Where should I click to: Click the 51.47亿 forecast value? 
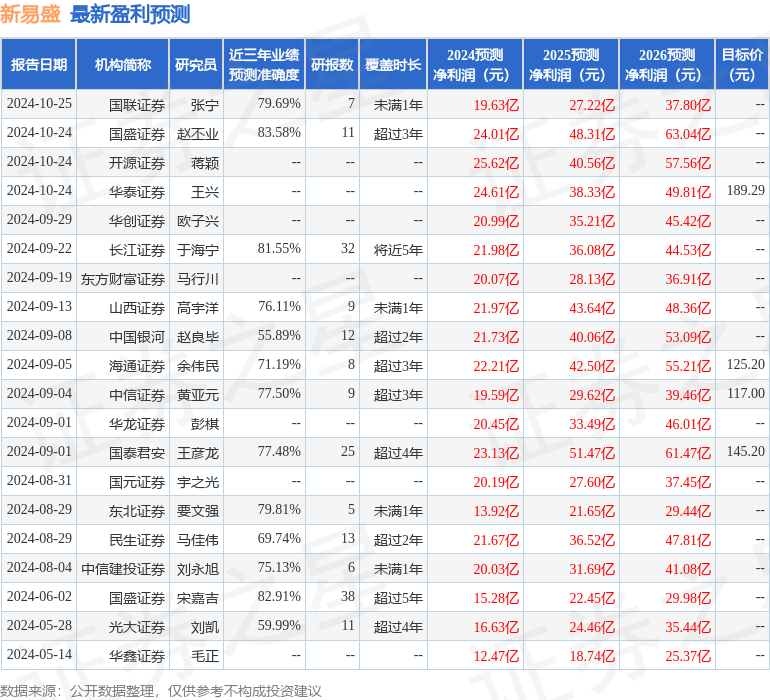(592, 453)
